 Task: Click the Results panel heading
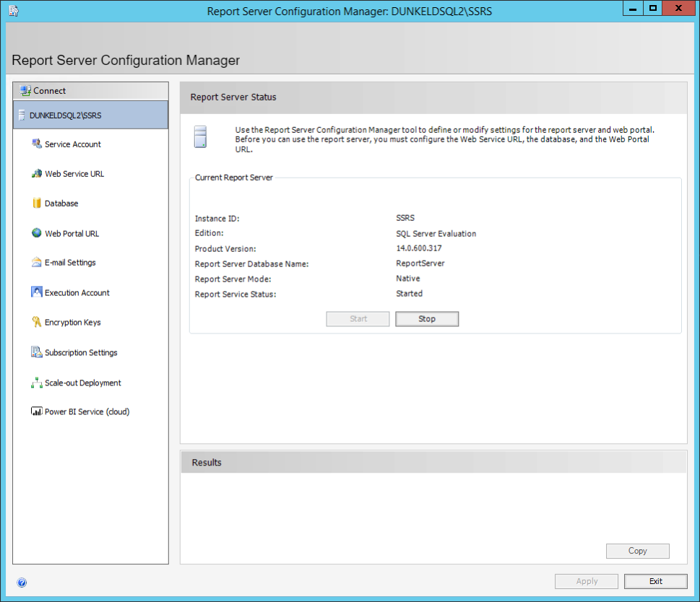[207, 463]
